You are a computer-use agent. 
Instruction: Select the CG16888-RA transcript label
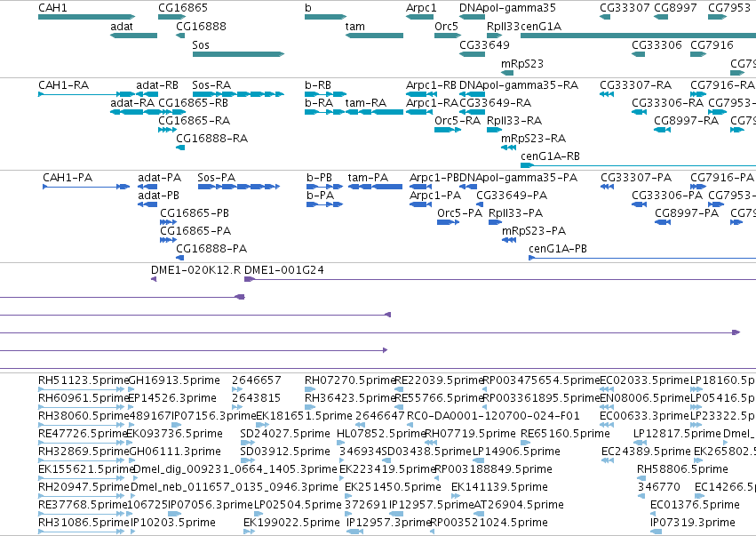[212, 139]
